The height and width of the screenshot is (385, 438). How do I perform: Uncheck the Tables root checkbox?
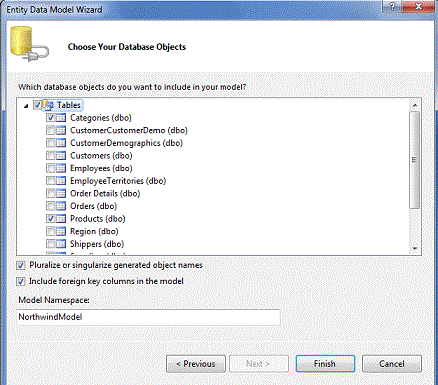pos(37,105)
